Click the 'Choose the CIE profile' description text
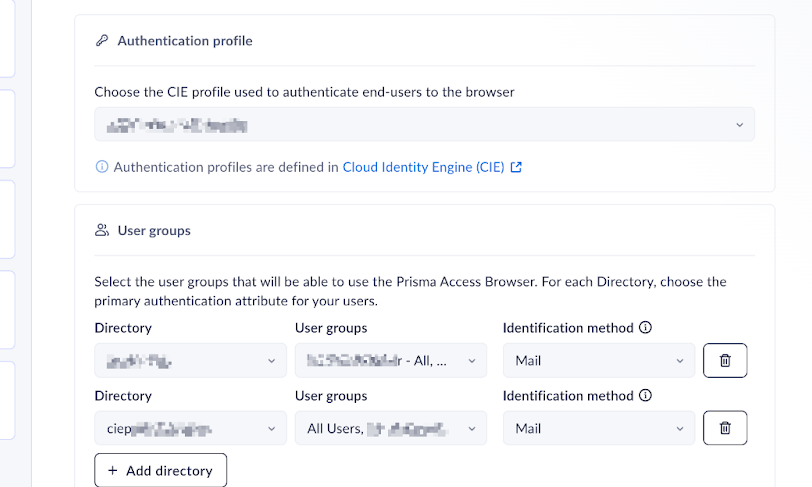This screenshot has width=812, height=487. coord(304,92)
